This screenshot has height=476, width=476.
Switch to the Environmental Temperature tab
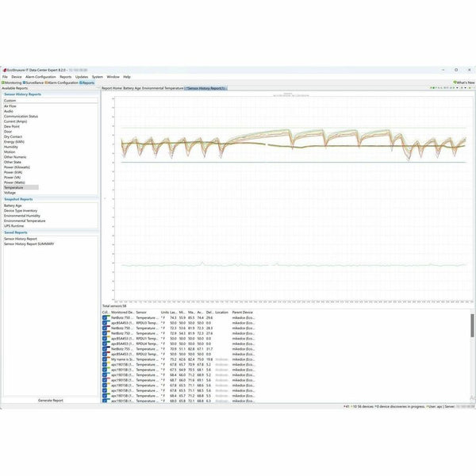[x=163, y=88]
